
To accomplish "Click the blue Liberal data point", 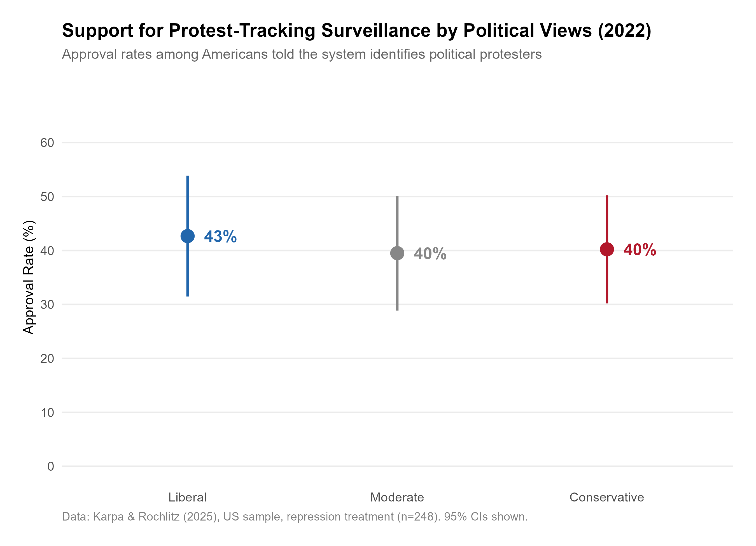I will pos(187,236).
